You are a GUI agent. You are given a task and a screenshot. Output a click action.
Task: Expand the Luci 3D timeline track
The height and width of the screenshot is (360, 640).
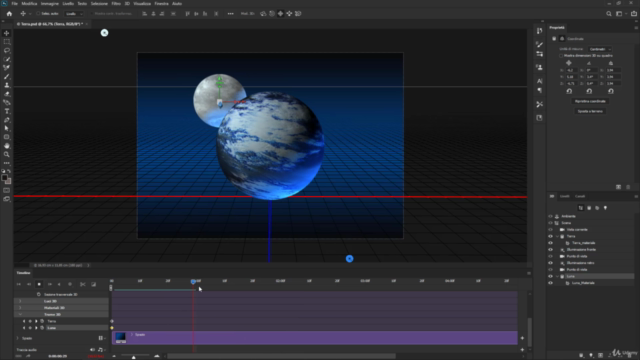(20, 301)
